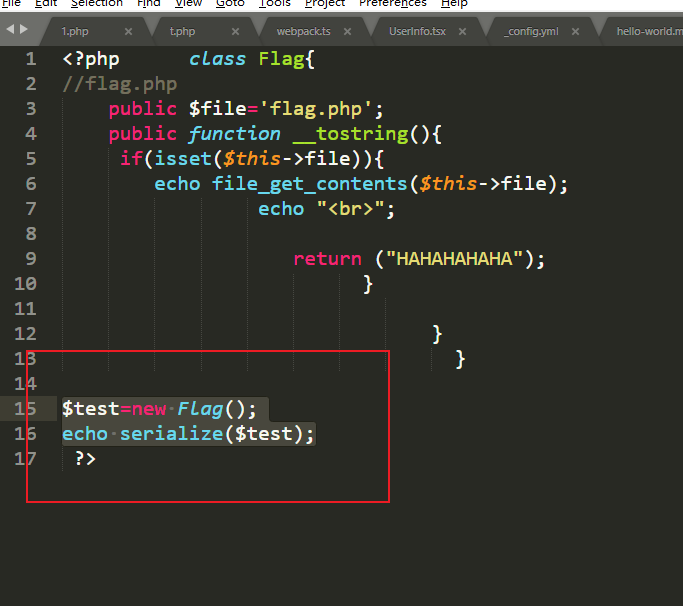The image size is (683, 606).
Task: Click the '//flag.php' comment
Action: point(120,84)
